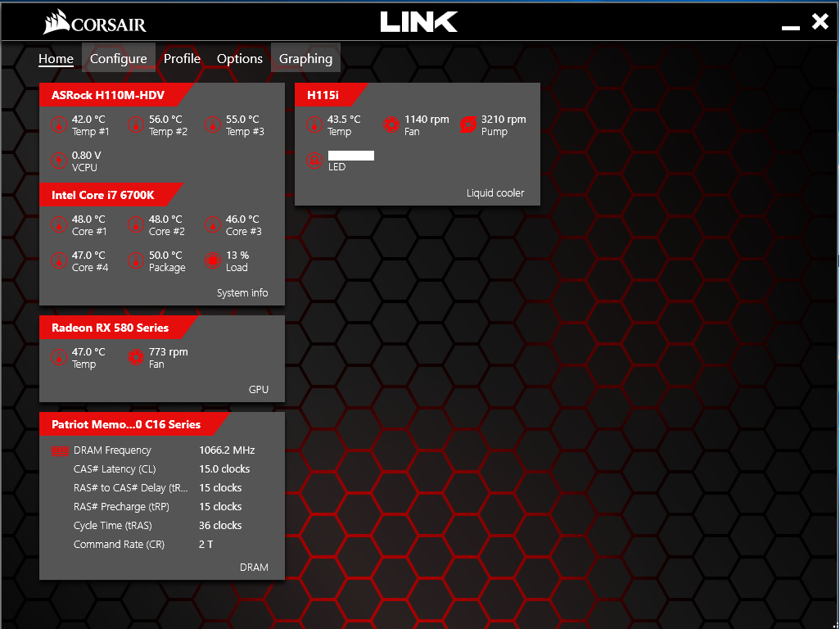
Task: Click the Temp #3 thermometer icon
Action: [213, 125]
